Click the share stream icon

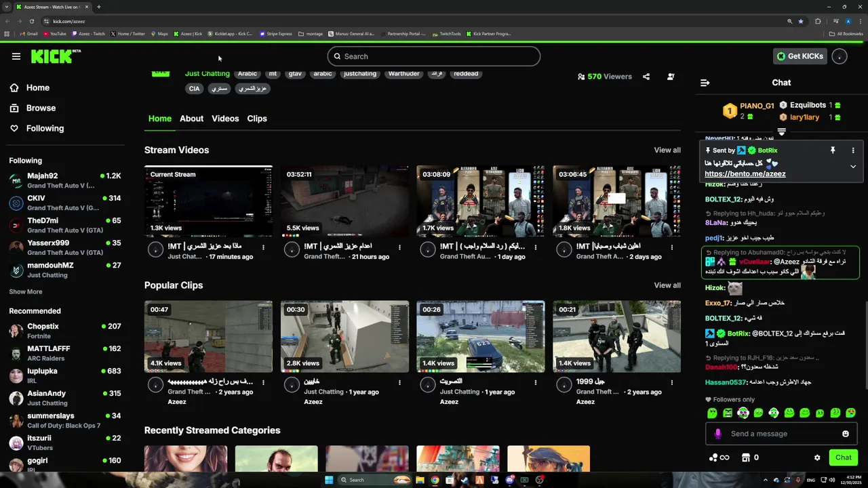[646, 77]
